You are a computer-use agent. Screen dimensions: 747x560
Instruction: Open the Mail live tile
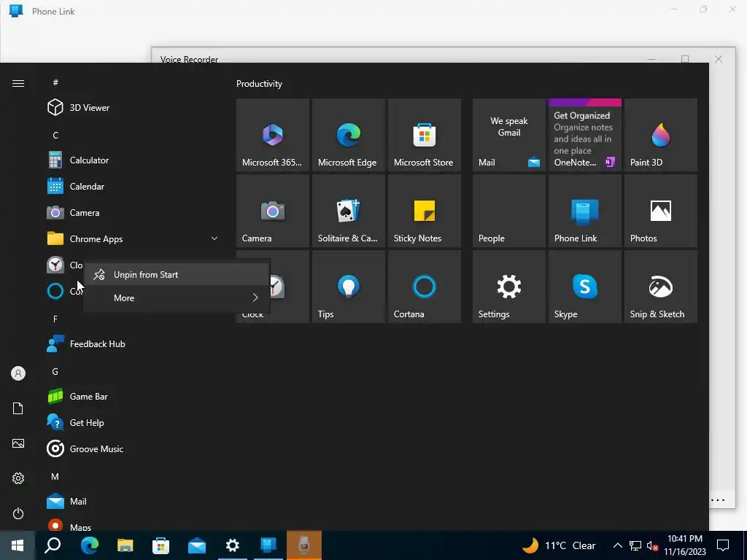click(x=508, y=135)
